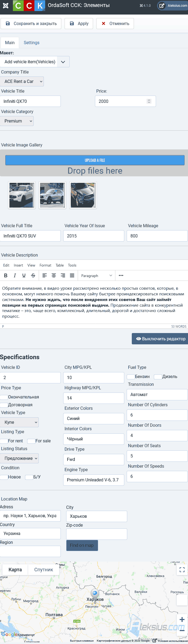Image resolution: width=188 pixels, height=644 pixels.
Task: Zoom out on the map
Action: point(182,630)
